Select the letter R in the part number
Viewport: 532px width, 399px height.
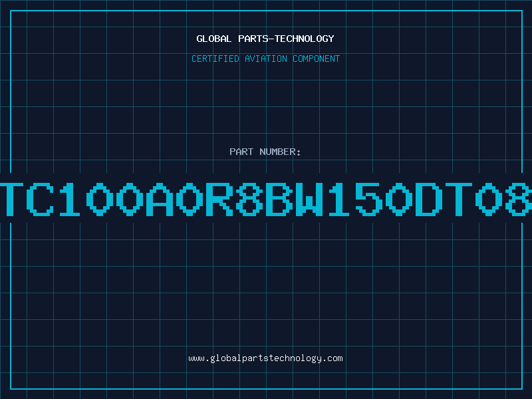219,199
